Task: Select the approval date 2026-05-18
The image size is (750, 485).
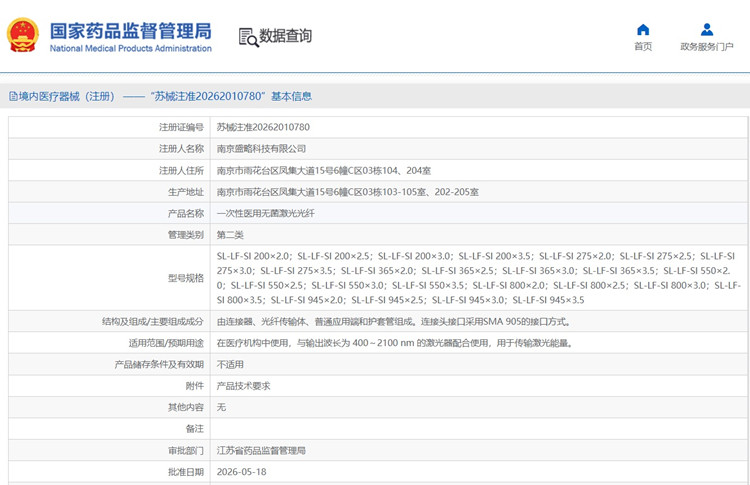Action: 242,472
